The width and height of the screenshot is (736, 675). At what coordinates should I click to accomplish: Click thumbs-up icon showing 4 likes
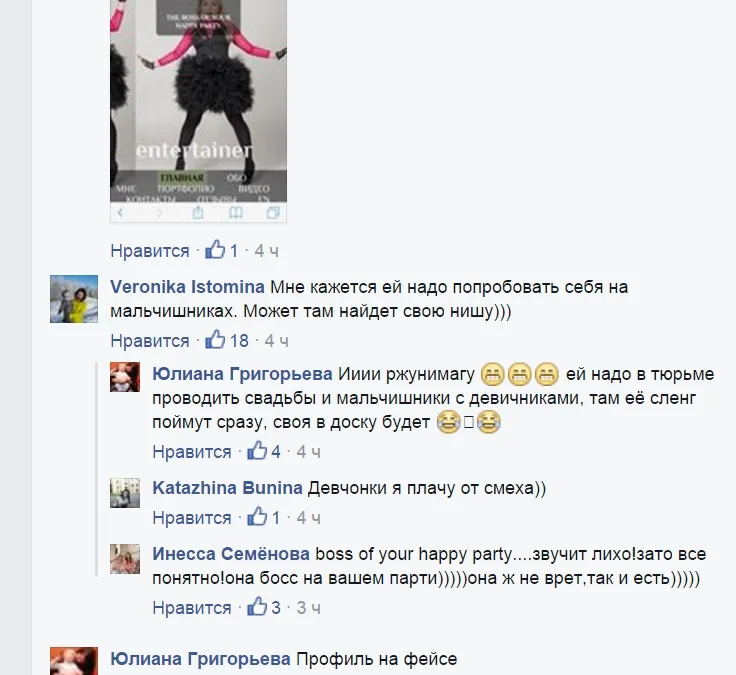coord(257,451)
